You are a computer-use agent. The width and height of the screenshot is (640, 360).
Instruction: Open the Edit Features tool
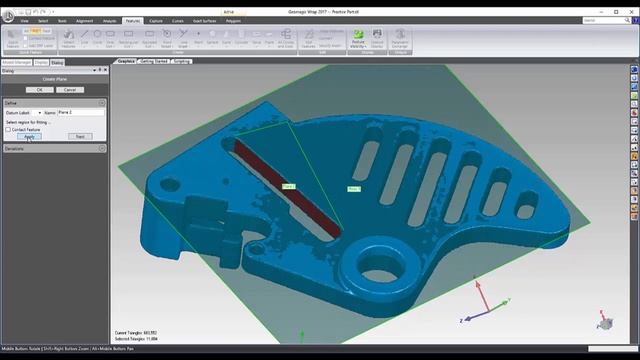pyautogui.click(x=309, y=39)
